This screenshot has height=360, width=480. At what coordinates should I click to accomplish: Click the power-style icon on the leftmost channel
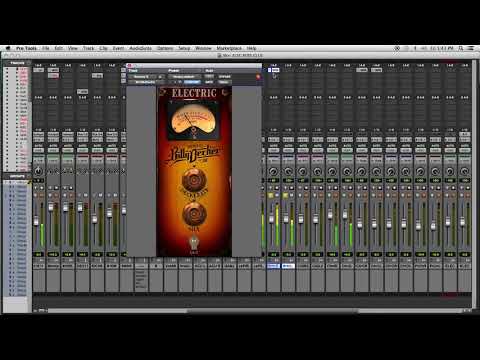click(38, 171)
